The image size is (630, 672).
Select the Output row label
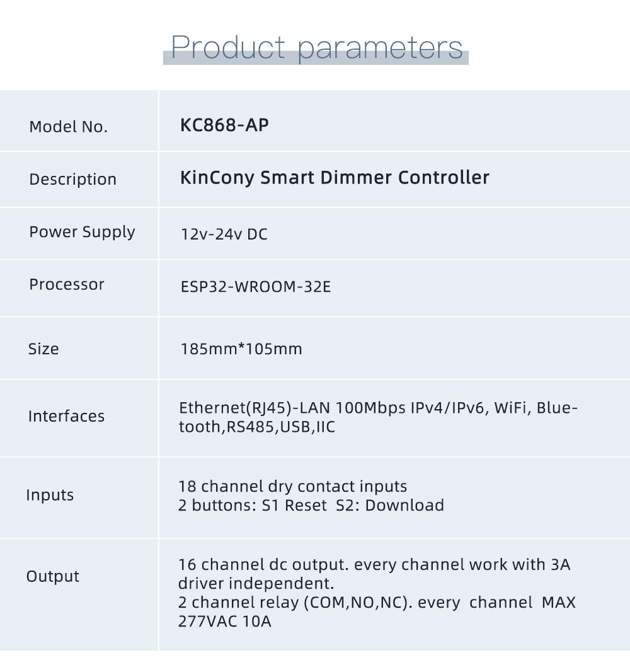point(53,576)
